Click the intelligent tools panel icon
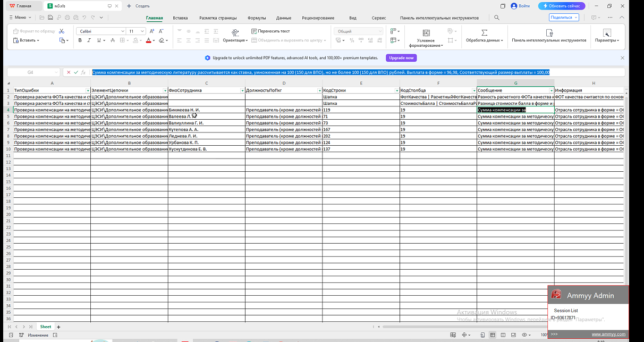 [x=549, y=32]
